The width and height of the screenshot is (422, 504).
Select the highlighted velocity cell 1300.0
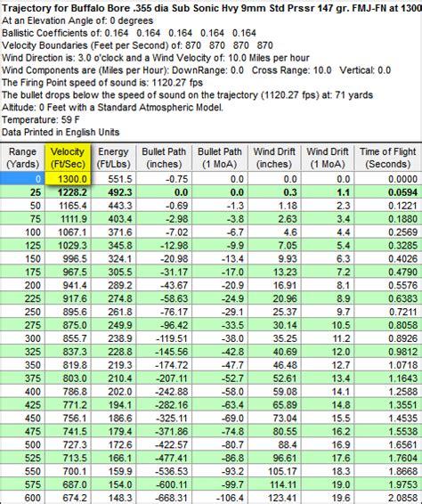[68, 179]
